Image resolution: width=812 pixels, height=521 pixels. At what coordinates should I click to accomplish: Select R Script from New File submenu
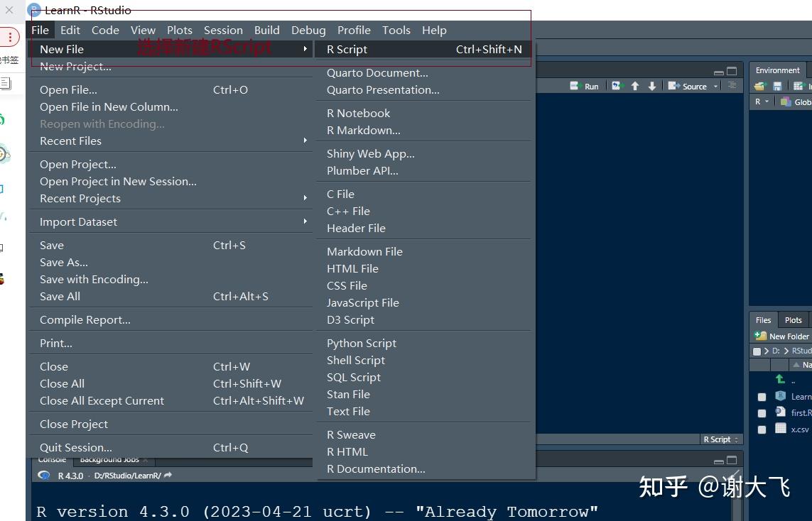(x=425, y=49)
